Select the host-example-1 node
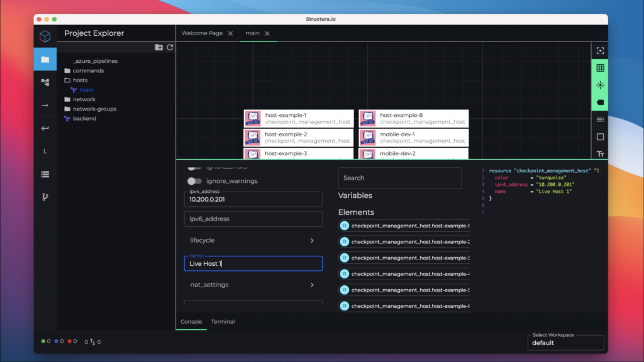The height and width of the screenshot is (362, 644). click(x=299, y=118)
